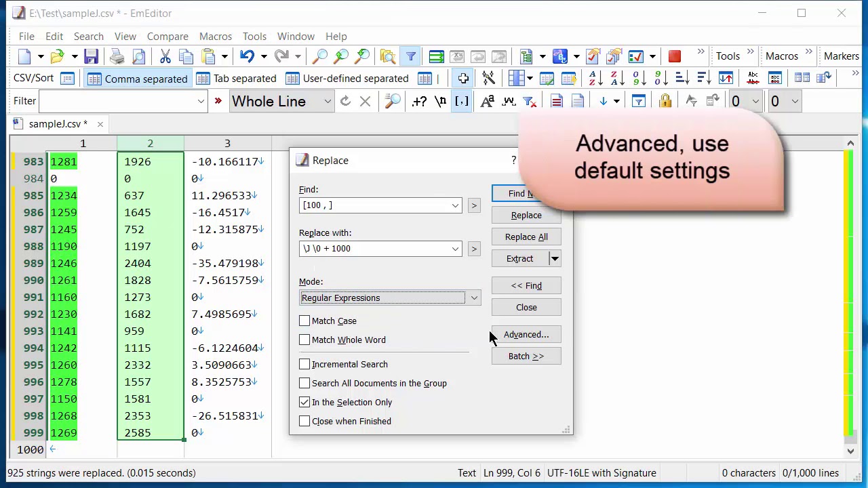Image resolution: width=868 pixels, height=488 pixels.
Task: Click the Advanced... button
Action: (x=526, y=334)
